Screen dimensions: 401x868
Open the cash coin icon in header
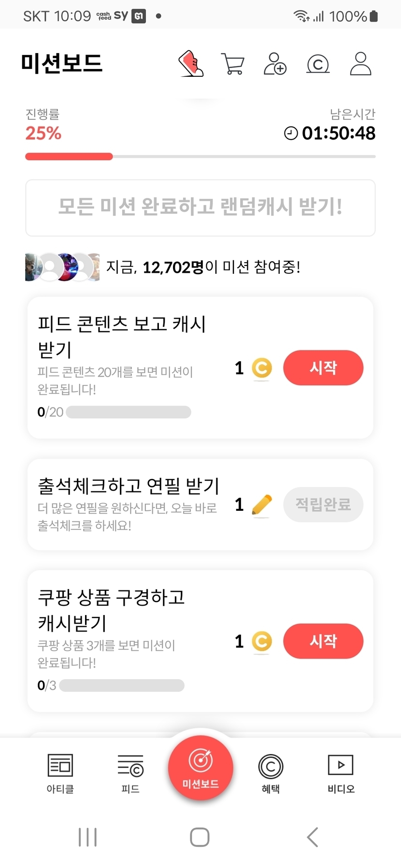pyautogui.click(x=318, y=64)
